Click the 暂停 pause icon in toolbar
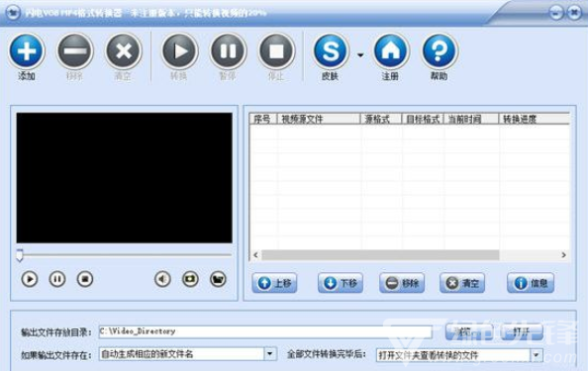 point(228,51)
